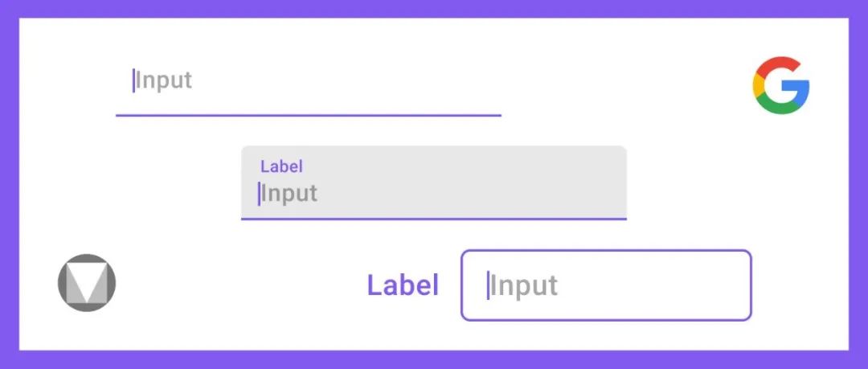Click the Google G logo
868x369 pixels.
pyautogui.click(x=780, y=84)
